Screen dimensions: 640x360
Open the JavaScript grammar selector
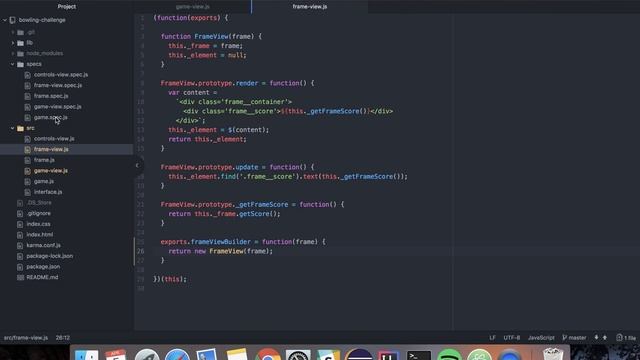pyautogui.click(x=541, y=338)
